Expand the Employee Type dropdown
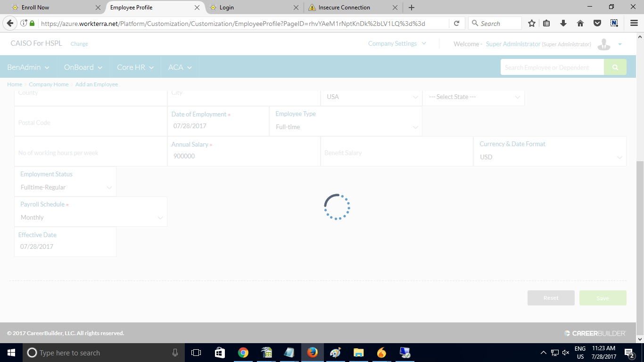This screenshot has height=362, width=644. [346, 127]
